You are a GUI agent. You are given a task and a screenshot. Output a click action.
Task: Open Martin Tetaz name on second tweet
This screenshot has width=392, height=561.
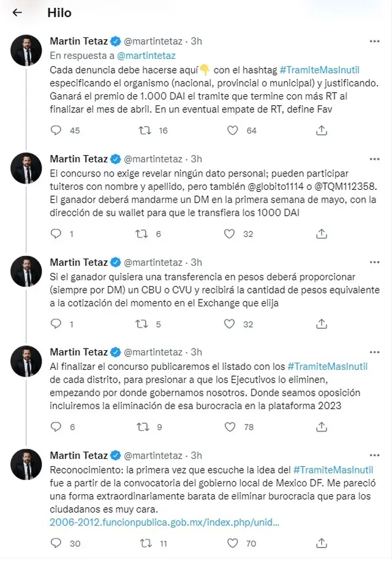(78, 159)
